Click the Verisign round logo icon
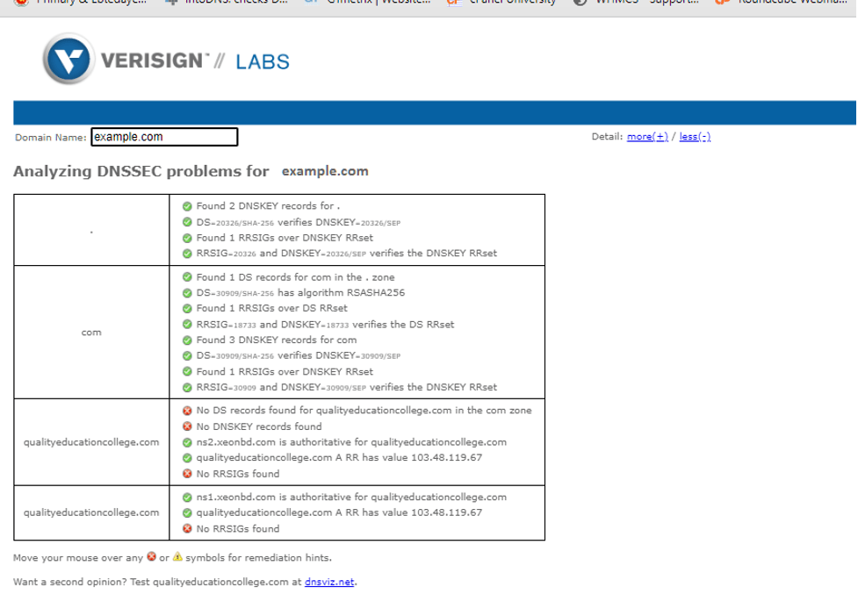Viewport: 858px width, 616px height. pyautogui.click(x=68, y=59)
